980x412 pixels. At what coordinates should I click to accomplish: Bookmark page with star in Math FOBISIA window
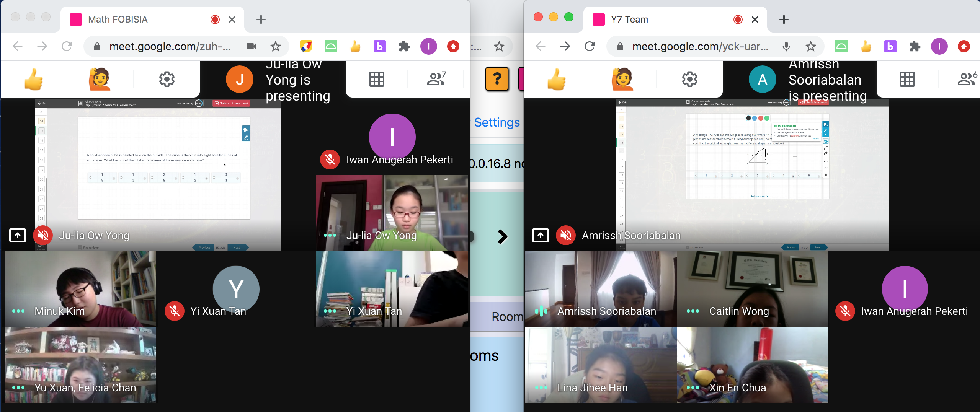point(275,46)
